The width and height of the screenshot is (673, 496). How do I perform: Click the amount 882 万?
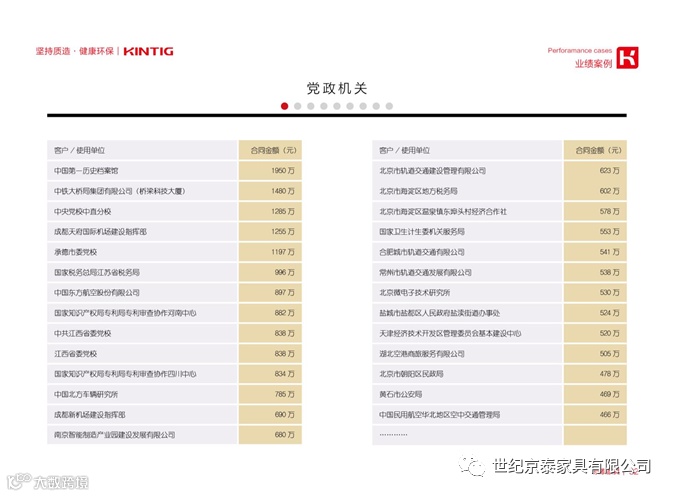(285, 313)
